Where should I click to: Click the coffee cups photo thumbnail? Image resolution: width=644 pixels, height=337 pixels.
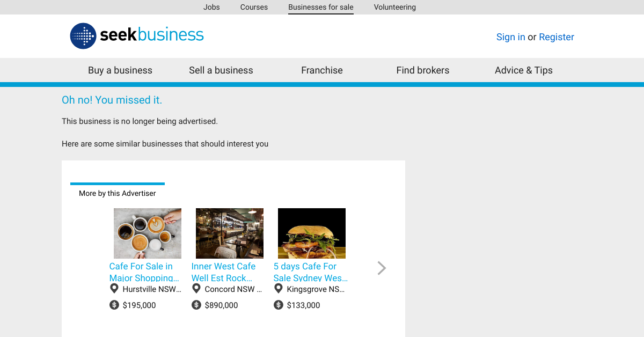tap(147, 233)
